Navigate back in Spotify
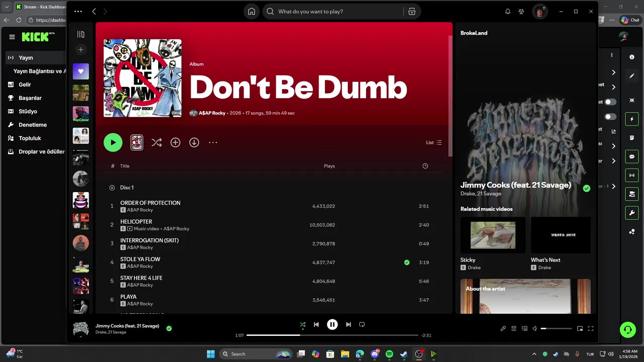 pyautogui.click(x=94, y=11)
